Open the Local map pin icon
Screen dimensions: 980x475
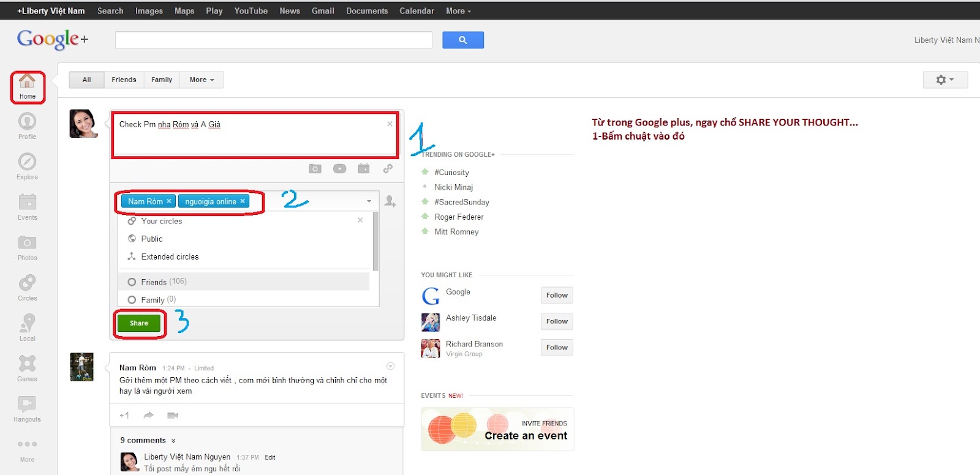tap(27, 327)
